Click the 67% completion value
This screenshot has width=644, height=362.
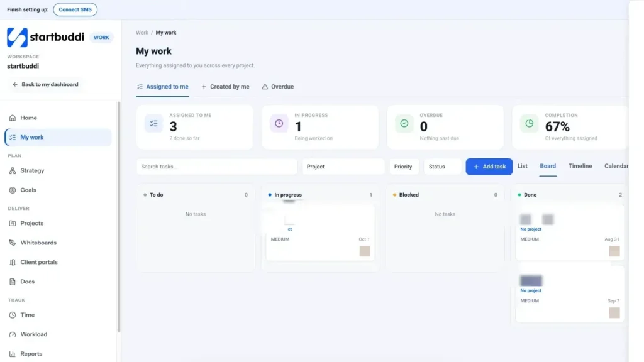(557, 127)
